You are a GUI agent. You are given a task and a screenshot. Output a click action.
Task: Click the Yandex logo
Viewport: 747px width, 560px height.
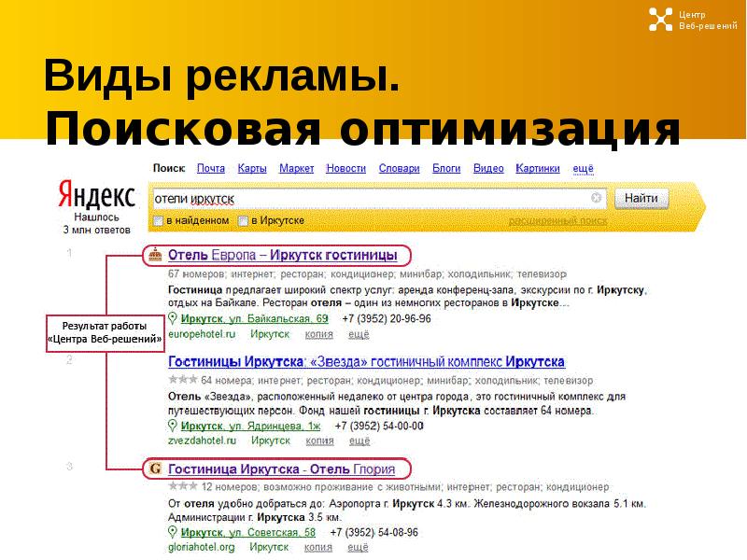coord(97,197)
